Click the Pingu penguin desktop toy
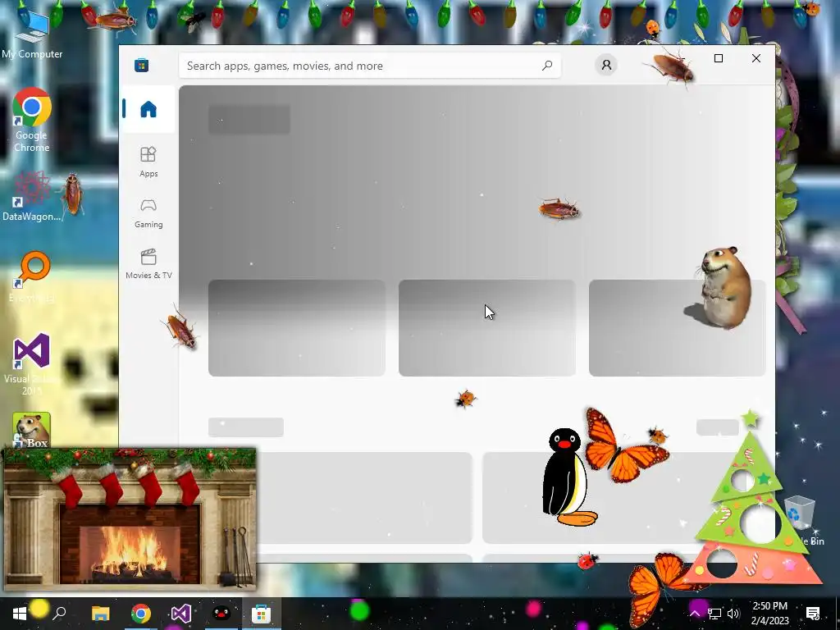This screenshot has width=840, height=630. tap(568, 477)
